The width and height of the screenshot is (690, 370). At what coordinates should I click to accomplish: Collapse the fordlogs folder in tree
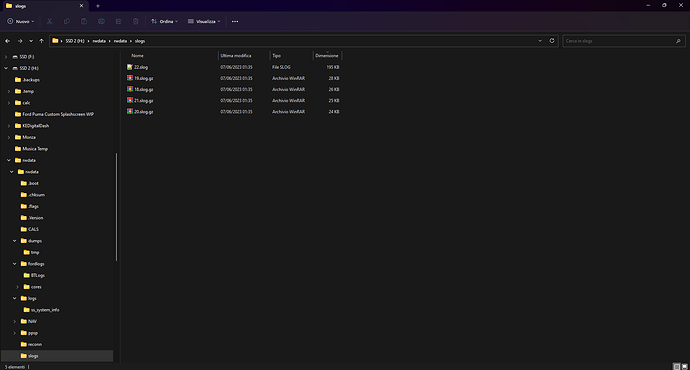pos(15,264)
